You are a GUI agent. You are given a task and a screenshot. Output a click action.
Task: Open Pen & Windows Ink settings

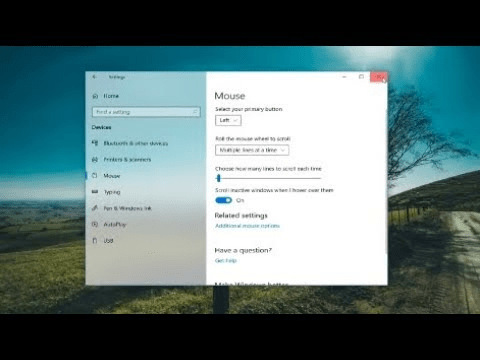[x=127, y=208]
